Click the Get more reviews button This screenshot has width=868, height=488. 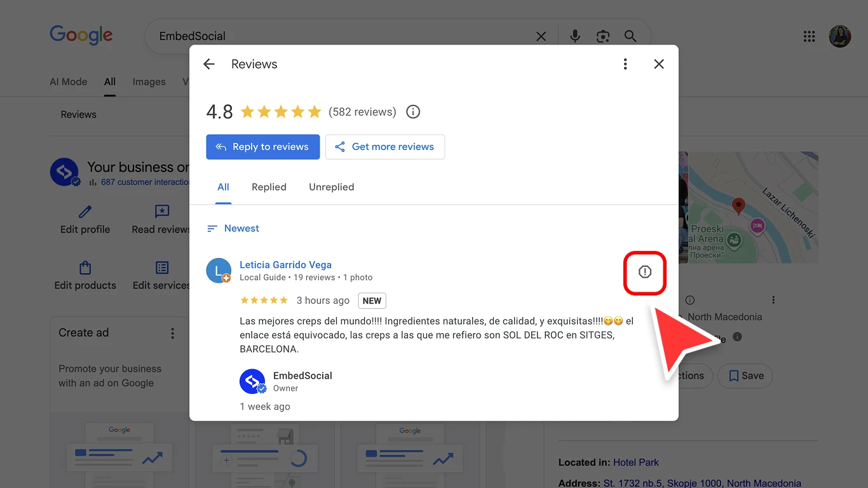384,147
